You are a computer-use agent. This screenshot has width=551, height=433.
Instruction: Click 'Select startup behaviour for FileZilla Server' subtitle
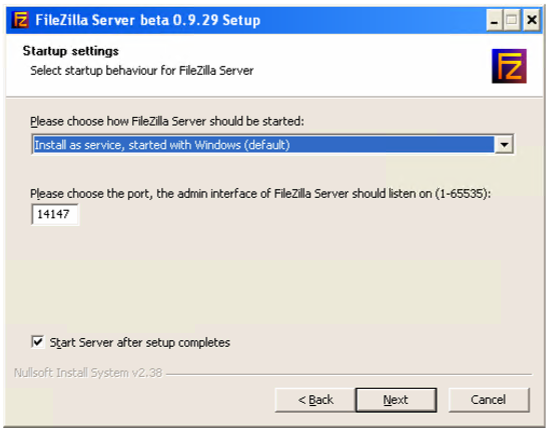point(142,71)
